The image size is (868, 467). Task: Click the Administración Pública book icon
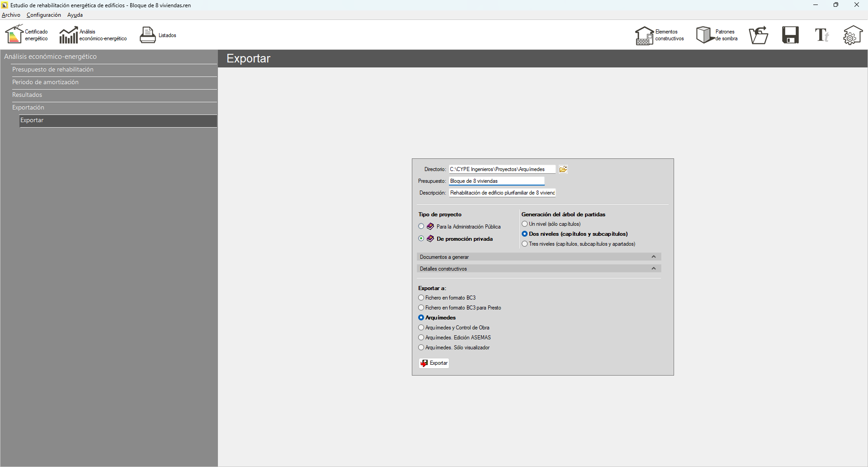(430, 226)
